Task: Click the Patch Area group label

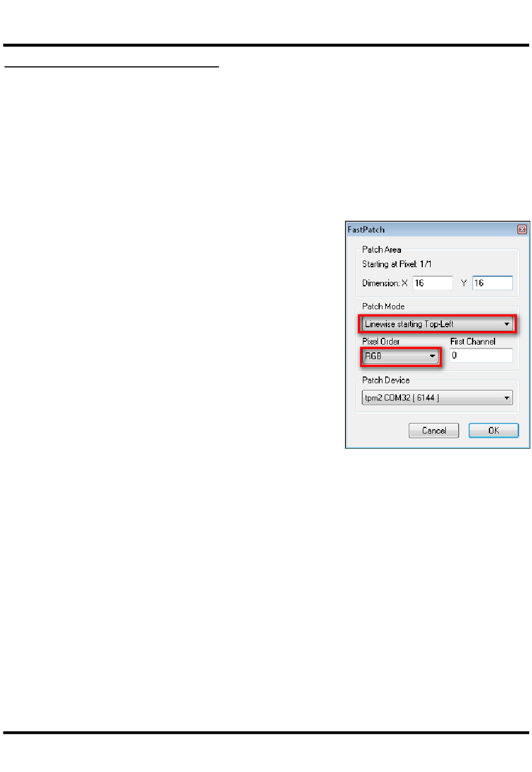Action: [381, 249]
